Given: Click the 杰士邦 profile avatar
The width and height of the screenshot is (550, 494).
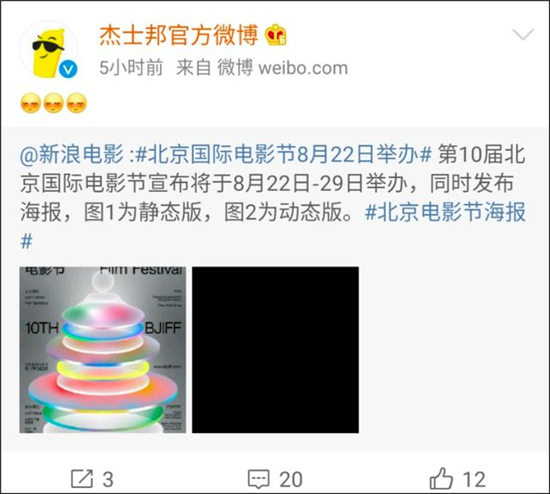Looking at the screenshot, I should tap(49, 51).
